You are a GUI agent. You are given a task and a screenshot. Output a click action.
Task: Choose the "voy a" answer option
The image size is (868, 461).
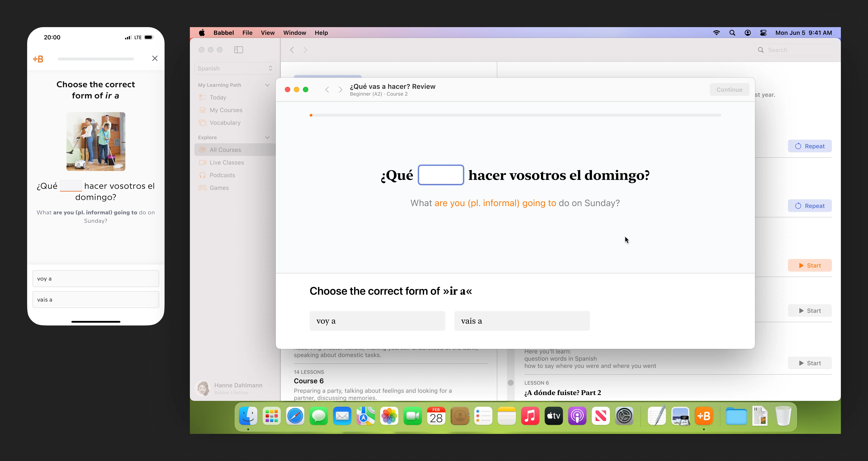[377, 321]
